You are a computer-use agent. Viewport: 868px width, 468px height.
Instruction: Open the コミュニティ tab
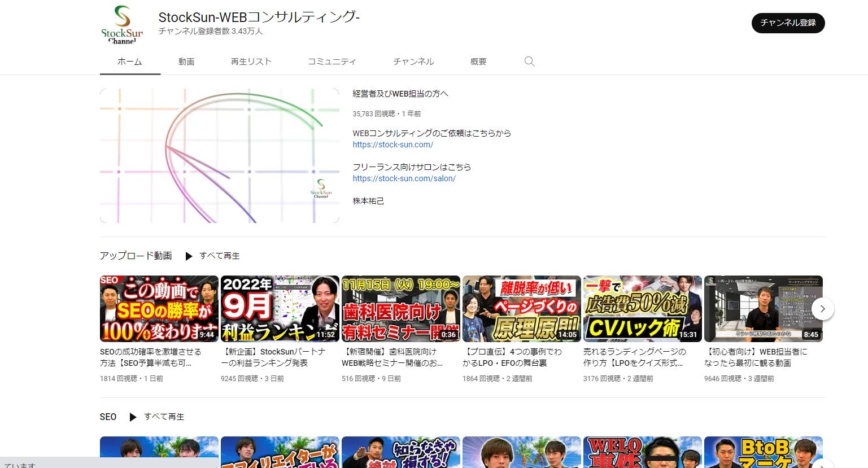332,62
